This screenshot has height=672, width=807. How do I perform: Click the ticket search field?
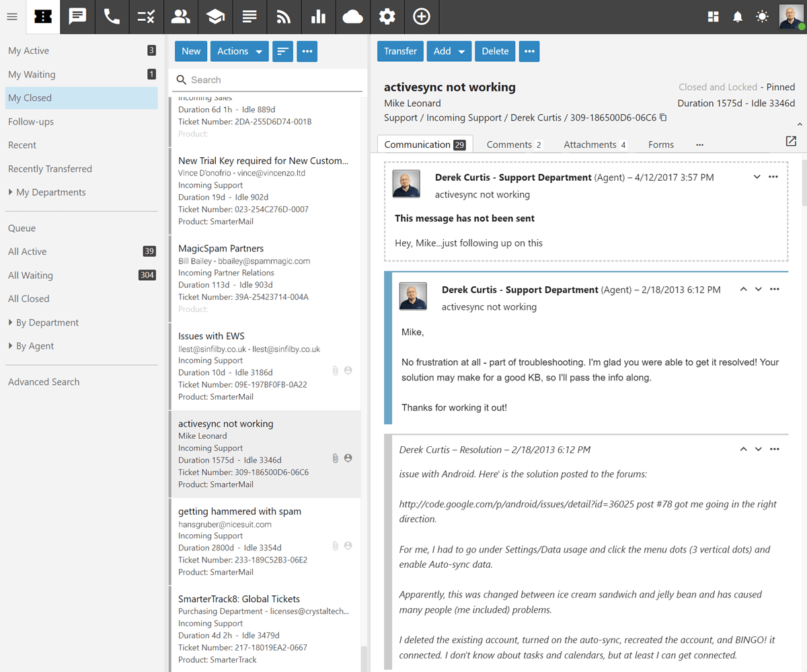(x=268, y=79)
